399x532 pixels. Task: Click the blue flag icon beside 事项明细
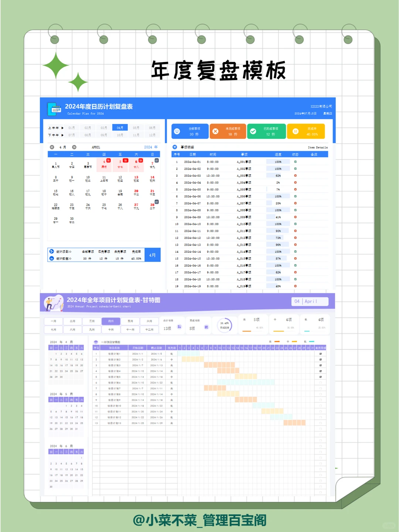[175, 147]
